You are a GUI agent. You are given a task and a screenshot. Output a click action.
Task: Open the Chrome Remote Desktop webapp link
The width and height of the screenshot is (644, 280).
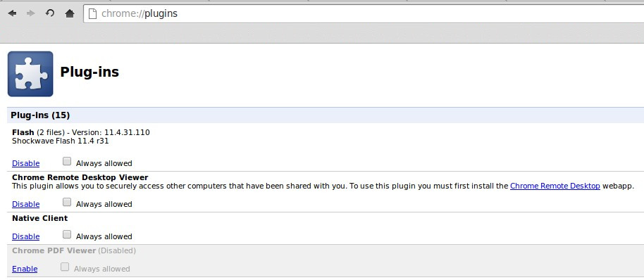[x=555, y=186]
